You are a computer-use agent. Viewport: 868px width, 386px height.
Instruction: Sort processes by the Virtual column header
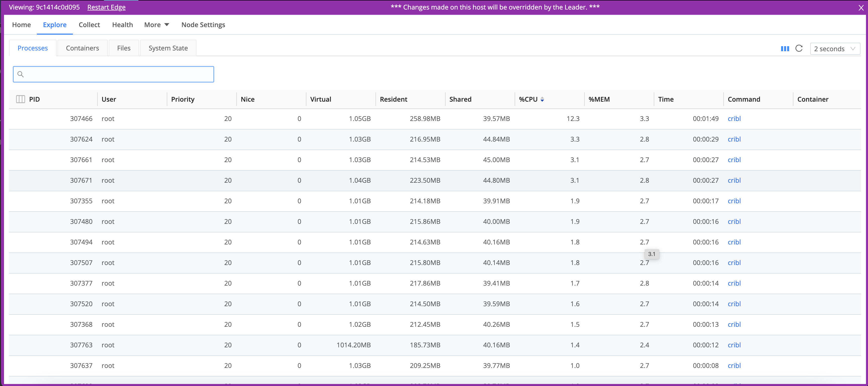pyautogui.click(x=320, y=99)
